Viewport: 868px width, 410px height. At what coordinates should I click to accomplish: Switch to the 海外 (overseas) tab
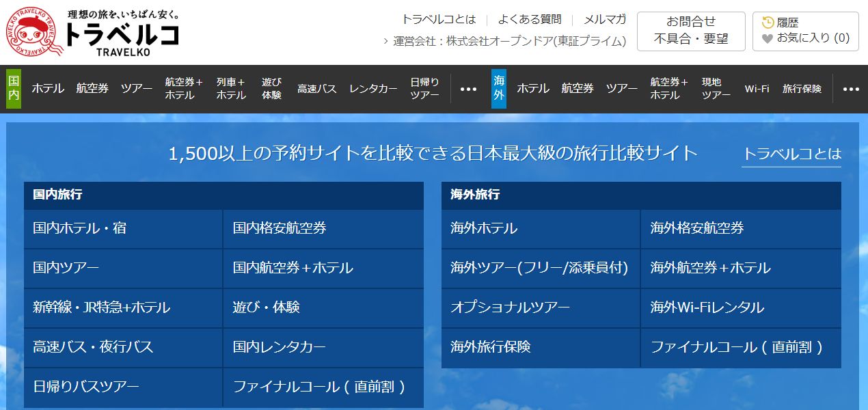tap(498, 88)
